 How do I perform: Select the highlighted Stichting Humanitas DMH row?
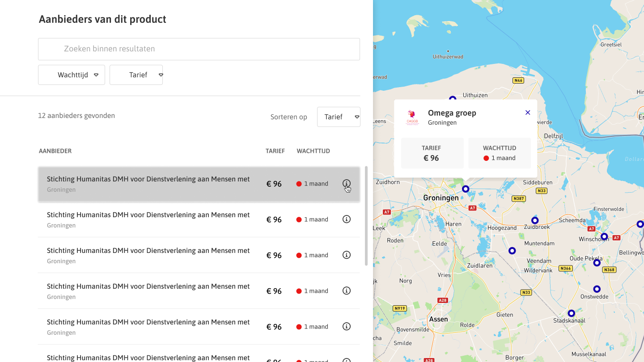tap(199, 184)
